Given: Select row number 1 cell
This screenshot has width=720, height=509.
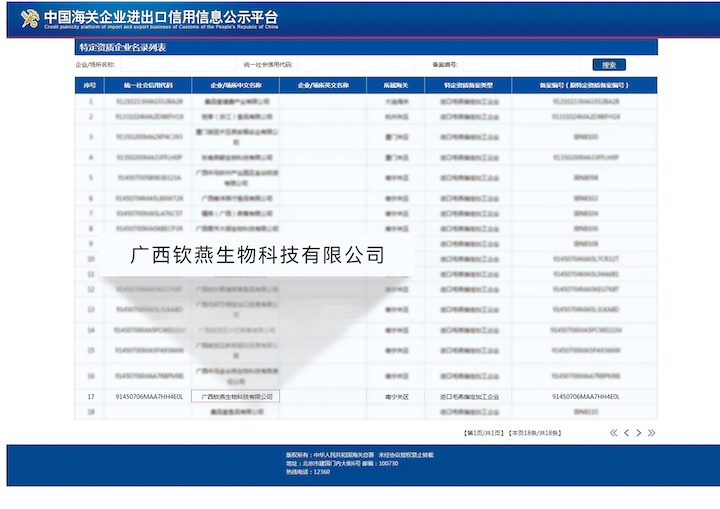Looking at the screenshot, I should 91,102.
